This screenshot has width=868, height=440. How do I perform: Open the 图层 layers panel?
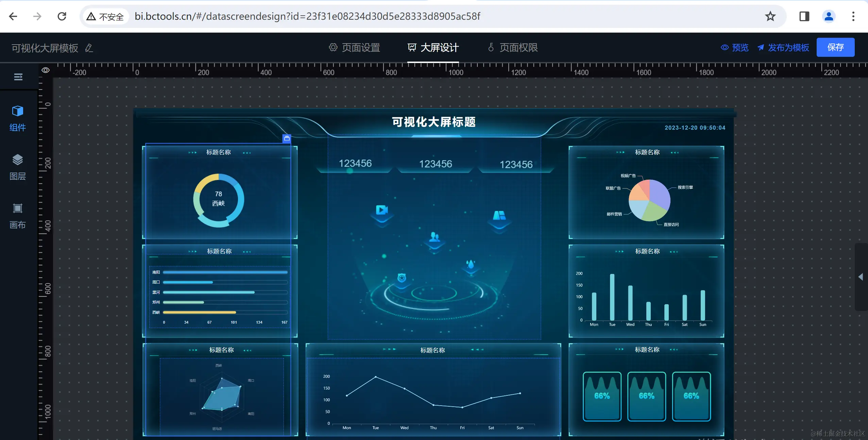coord(18,167)
